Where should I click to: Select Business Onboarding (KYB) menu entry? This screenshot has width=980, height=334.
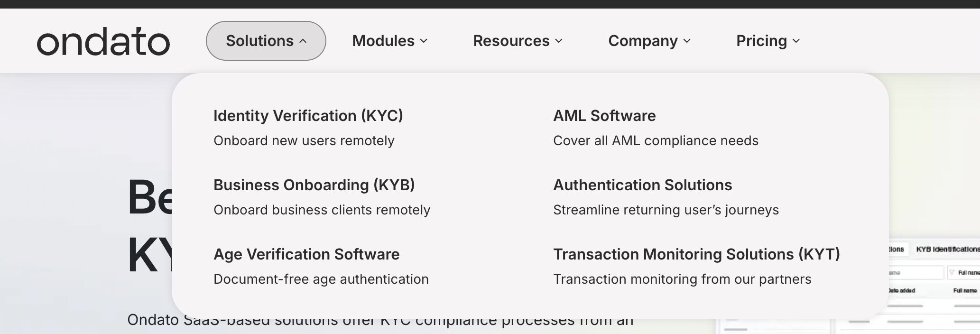314,185
